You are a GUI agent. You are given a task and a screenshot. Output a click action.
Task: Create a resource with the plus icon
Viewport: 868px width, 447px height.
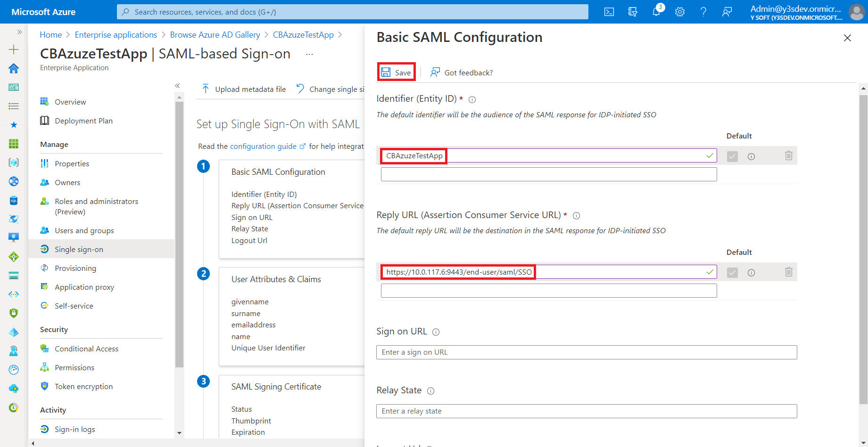click(14, 49)
